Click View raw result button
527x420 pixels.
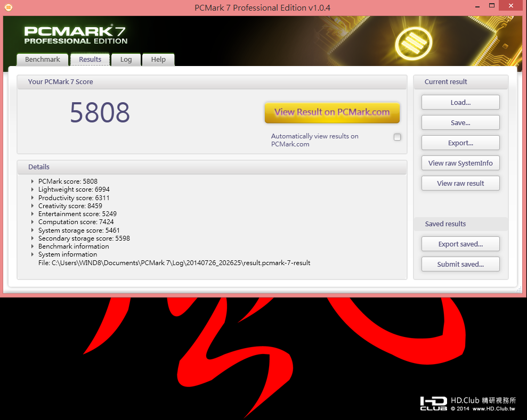(x=460, y=183)
